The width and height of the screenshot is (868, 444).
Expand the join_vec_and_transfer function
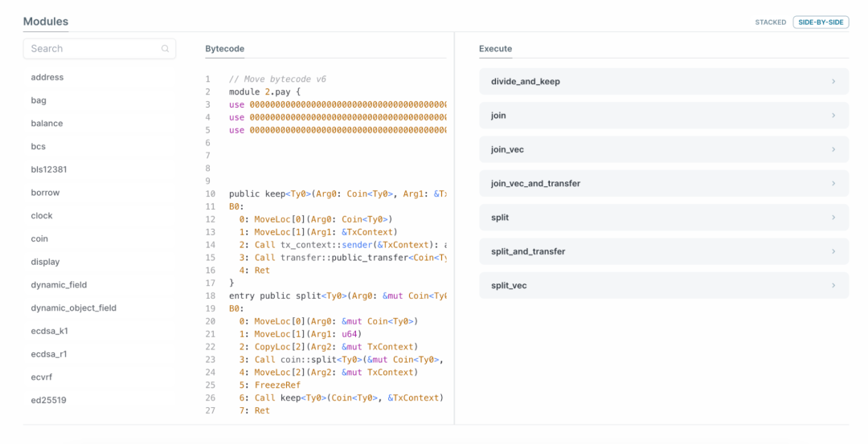(663, 184)
